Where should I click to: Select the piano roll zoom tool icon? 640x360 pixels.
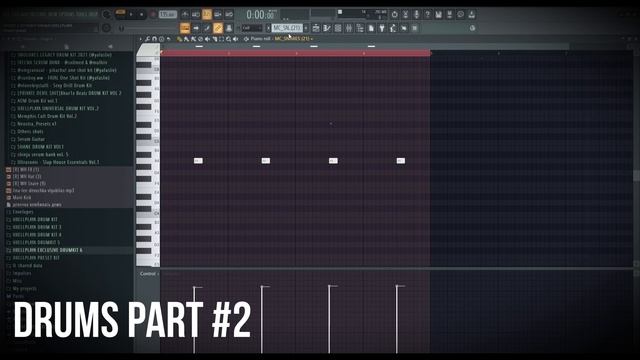pyautogui.click(x=229, y=39)
